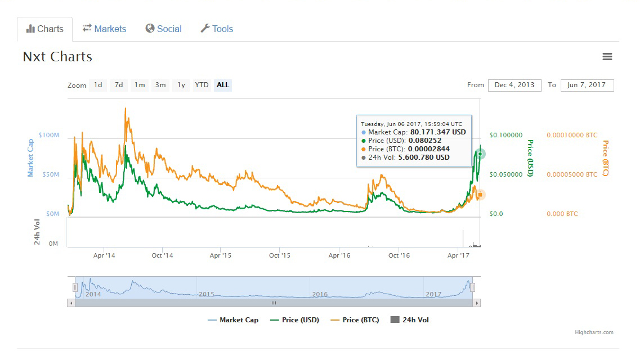Viewport: 644px width, 351px height.
Task: Click the $0.050000 price axis label
Action: (506, 174)
